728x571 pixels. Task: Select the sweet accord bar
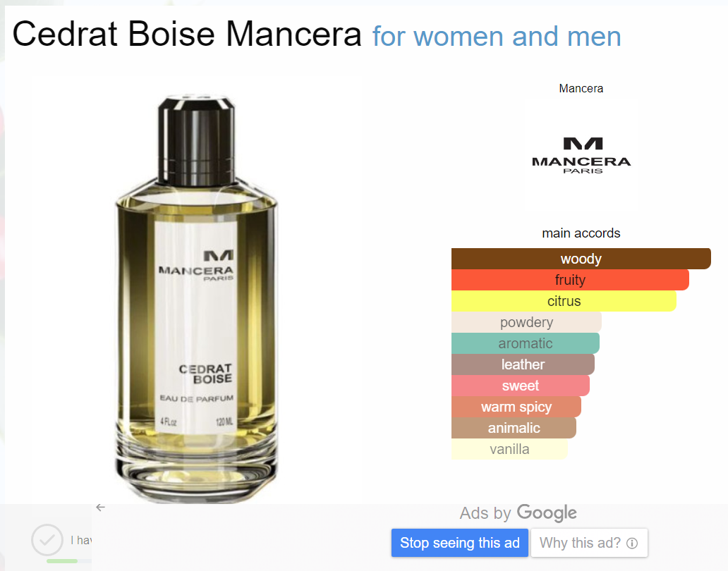(521, 386)
